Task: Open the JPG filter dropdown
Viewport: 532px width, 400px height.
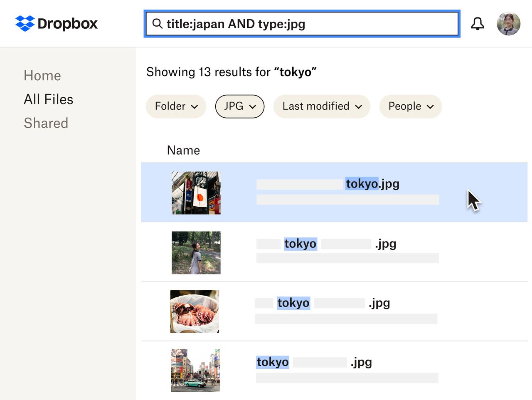Action: (239, 106)
